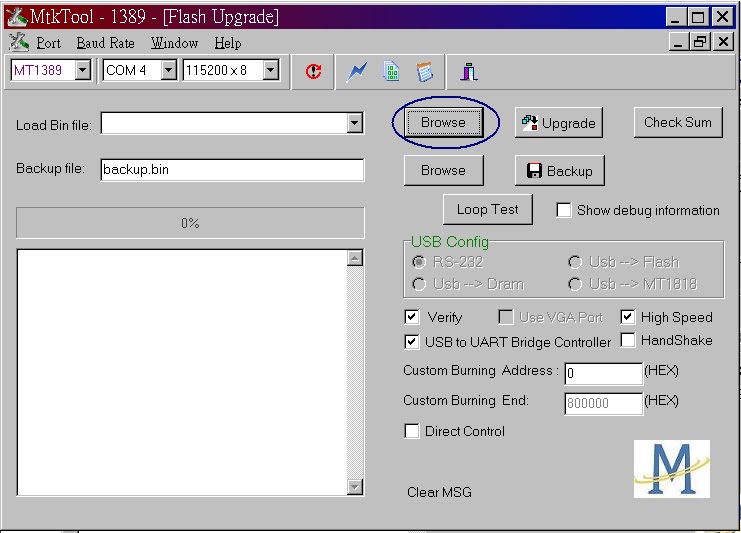Click the Custom Burning Address field

coord(603,374)
